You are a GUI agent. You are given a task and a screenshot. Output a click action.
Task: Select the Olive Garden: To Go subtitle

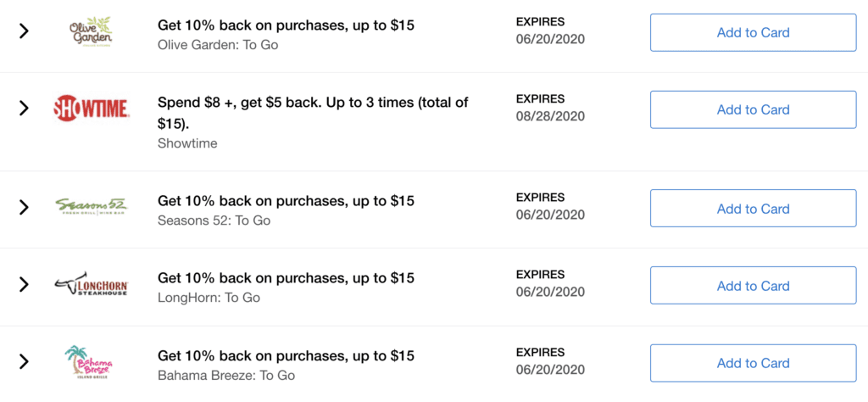[218, 44]
